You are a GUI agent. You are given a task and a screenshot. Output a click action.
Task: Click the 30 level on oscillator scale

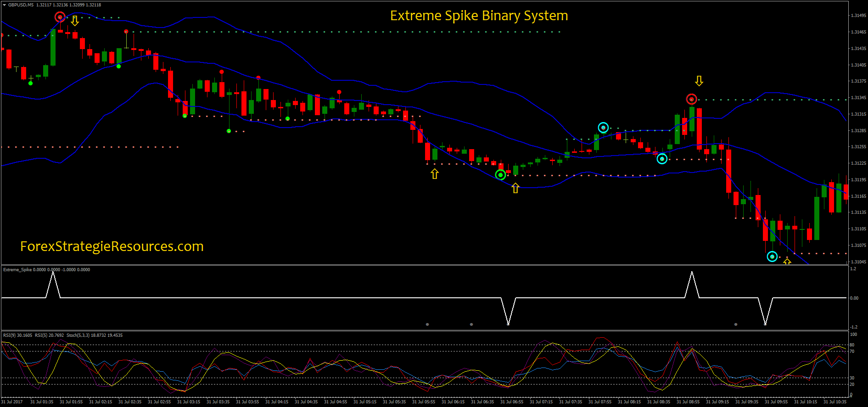(852, 378)
